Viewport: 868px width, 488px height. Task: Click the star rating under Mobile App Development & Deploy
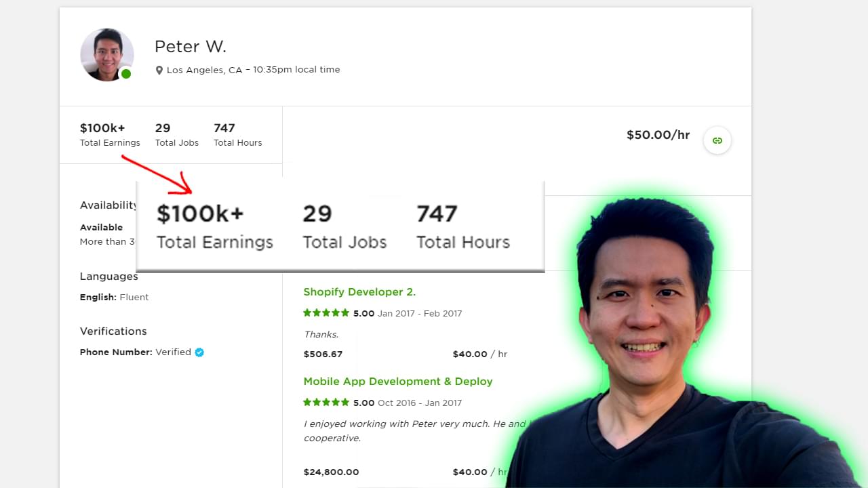[x=326, y=403]
